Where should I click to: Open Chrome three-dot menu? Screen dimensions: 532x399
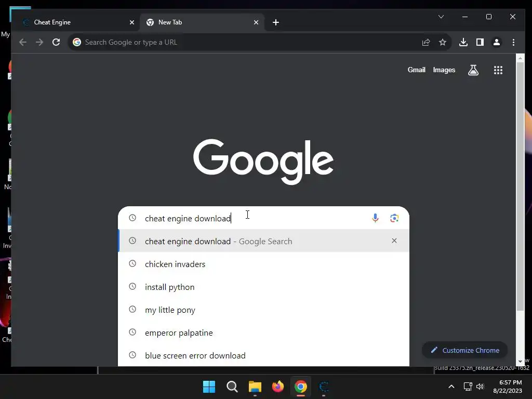(x=513, y=42)
